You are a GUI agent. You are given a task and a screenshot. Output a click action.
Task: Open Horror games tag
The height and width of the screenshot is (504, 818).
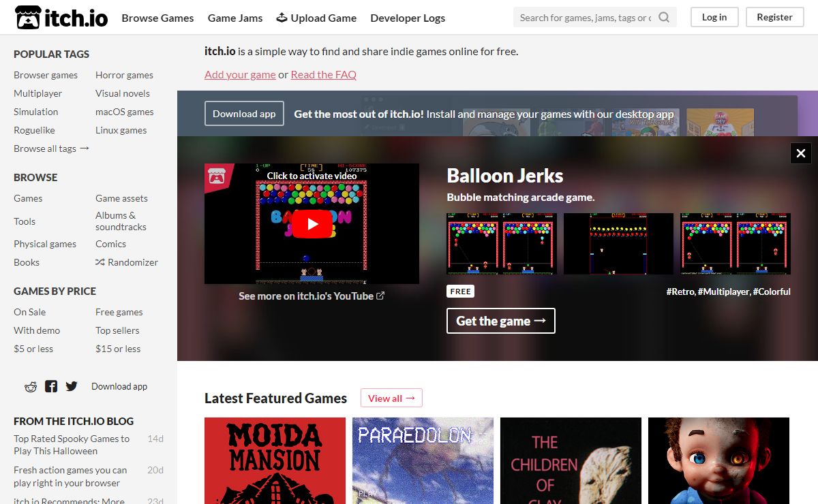coord(124,75)
